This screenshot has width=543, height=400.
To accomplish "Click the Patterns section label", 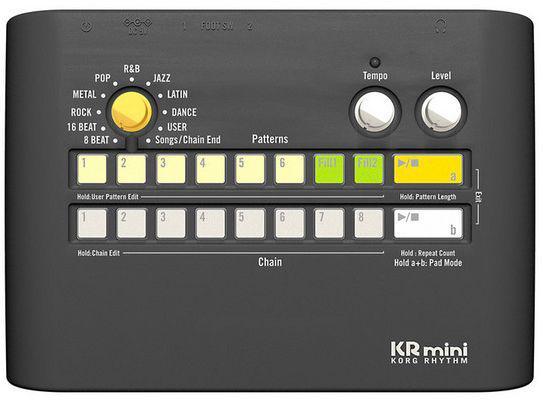I will coord(270,139).
